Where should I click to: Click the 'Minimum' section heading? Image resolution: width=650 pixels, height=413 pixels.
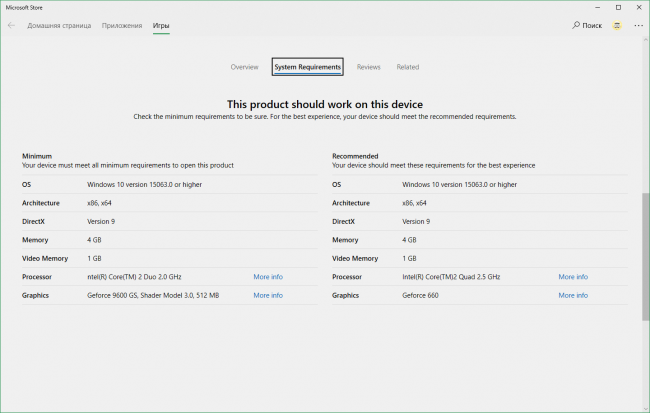pos(37,156)
